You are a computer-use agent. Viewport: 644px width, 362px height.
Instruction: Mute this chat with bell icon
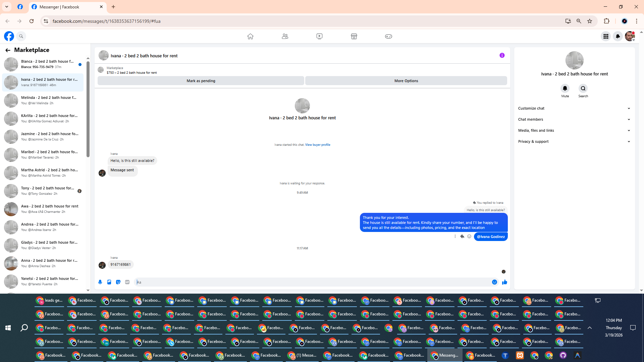pos(565,88)
